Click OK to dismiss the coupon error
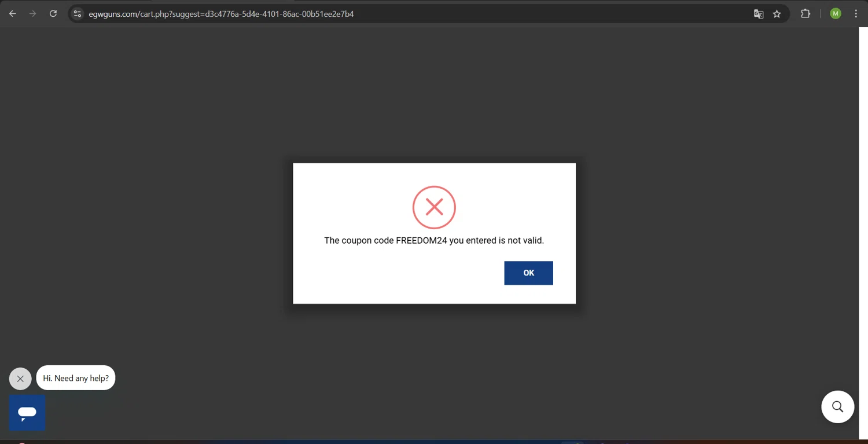868x444 pixels. tap(528, 273)
